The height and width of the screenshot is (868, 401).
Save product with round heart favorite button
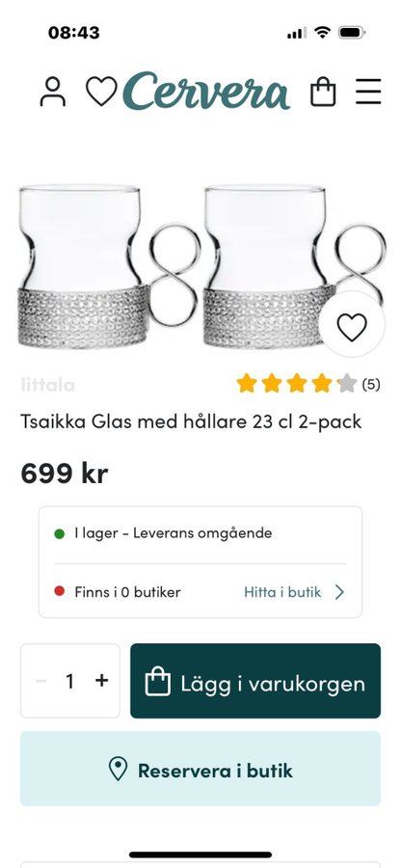(352, 327)
